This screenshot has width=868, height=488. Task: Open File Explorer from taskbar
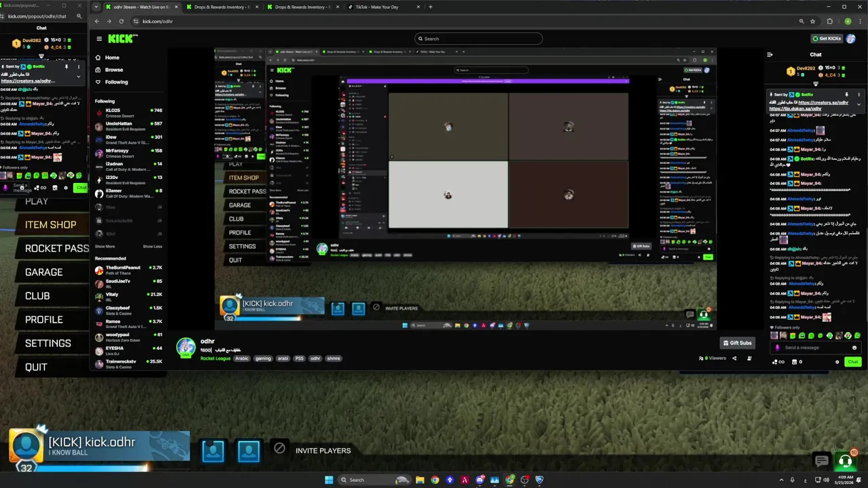tap(420, 480)
